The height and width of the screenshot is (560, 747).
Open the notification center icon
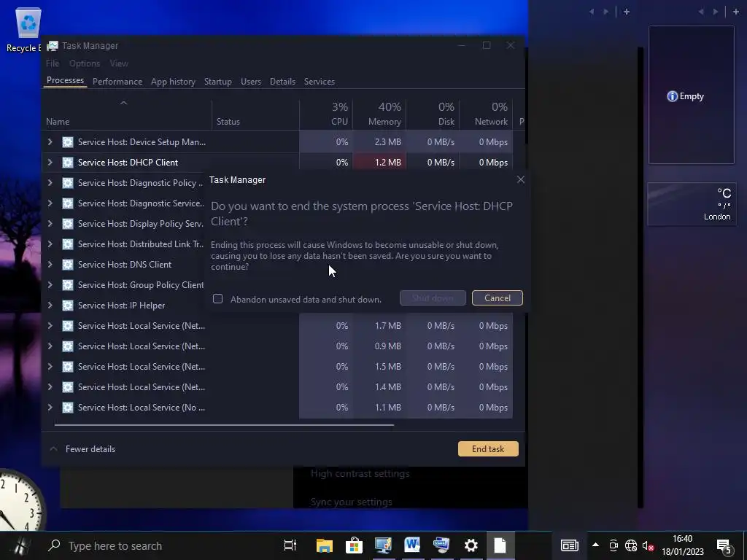(724, 547)
